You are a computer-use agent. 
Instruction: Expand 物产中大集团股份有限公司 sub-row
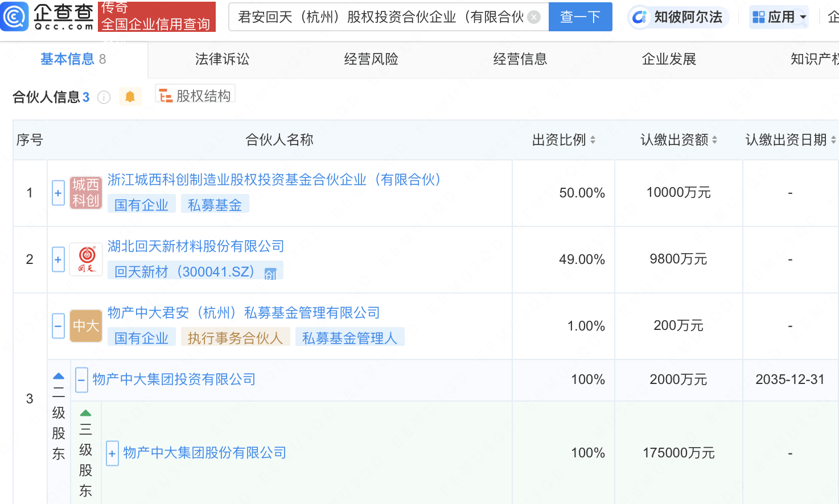click(112, 453)
